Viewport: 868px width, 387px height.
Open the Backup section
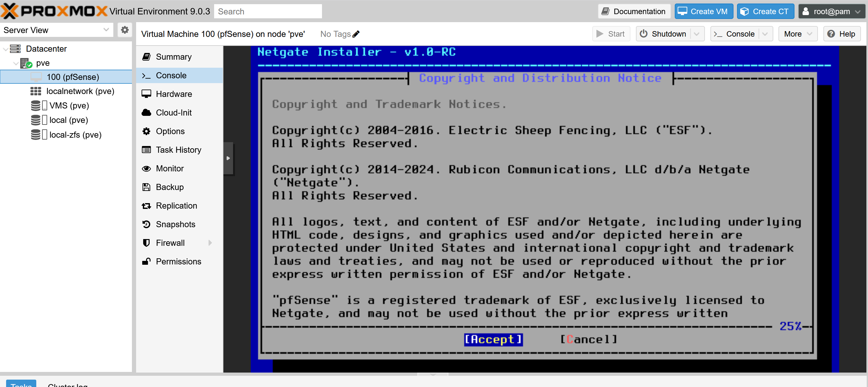[x=179, y=187]
